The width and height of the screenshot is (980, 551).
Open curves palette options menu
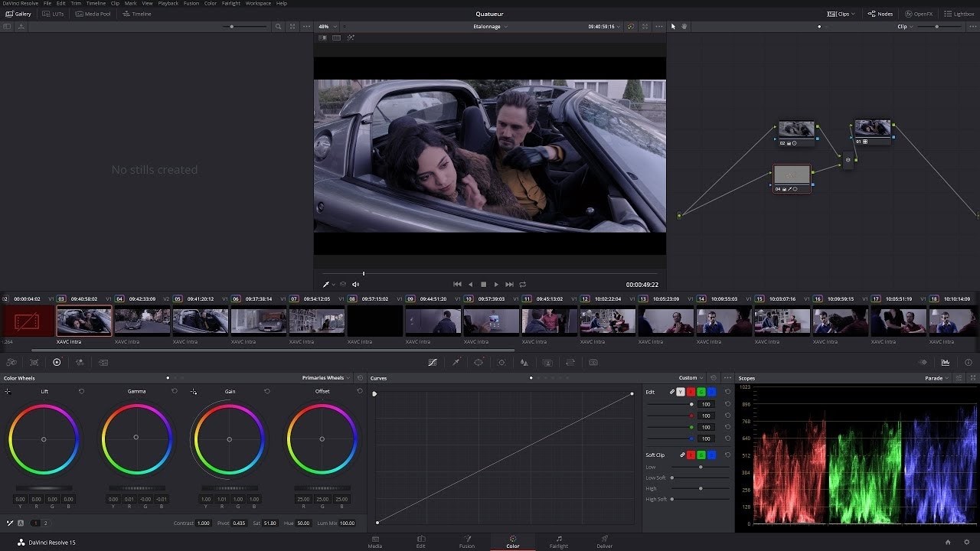727,378
